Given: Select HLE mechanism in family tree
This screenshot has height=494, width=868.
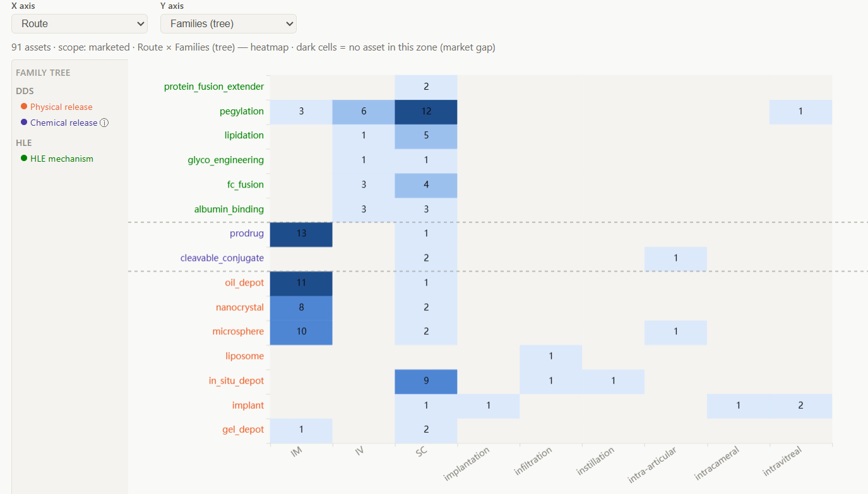Looking at the screenshot, I should click(x=62, y=159).
